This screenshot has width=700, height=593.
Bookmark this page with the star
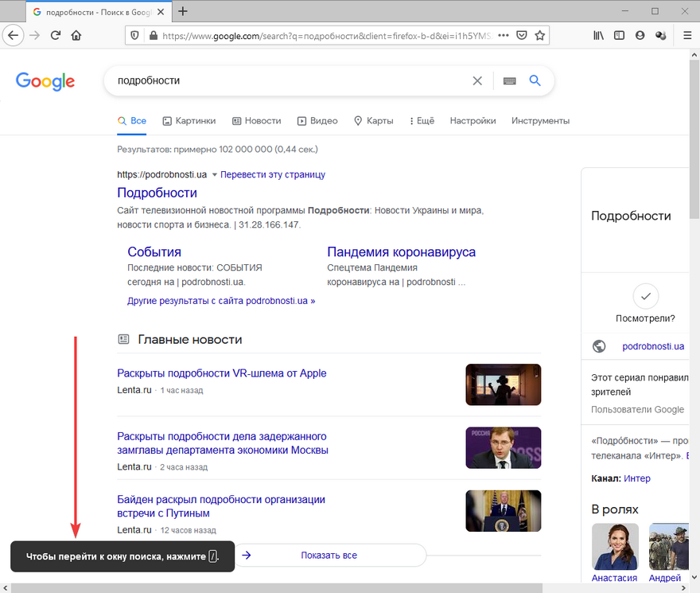[540, 35]
